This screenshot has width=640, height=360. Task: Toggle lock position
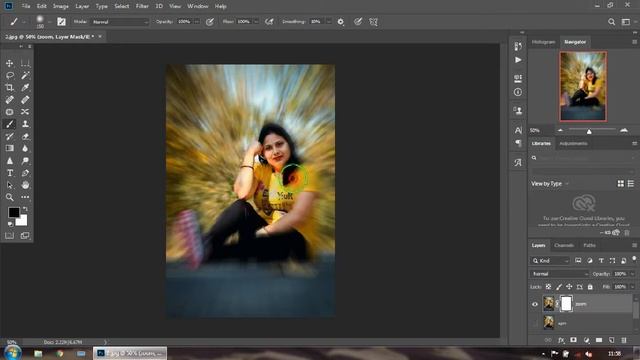coord(569,287)
